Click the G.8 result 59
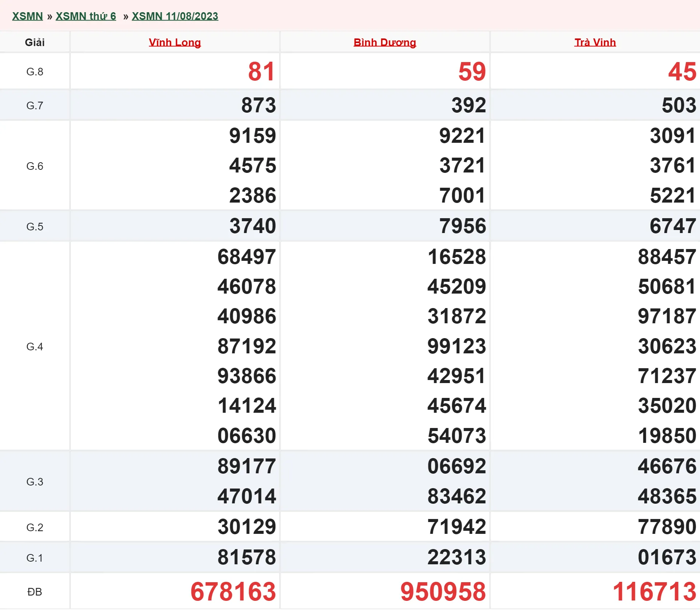The width and height of the screenshot is (700, 610). 472,72
